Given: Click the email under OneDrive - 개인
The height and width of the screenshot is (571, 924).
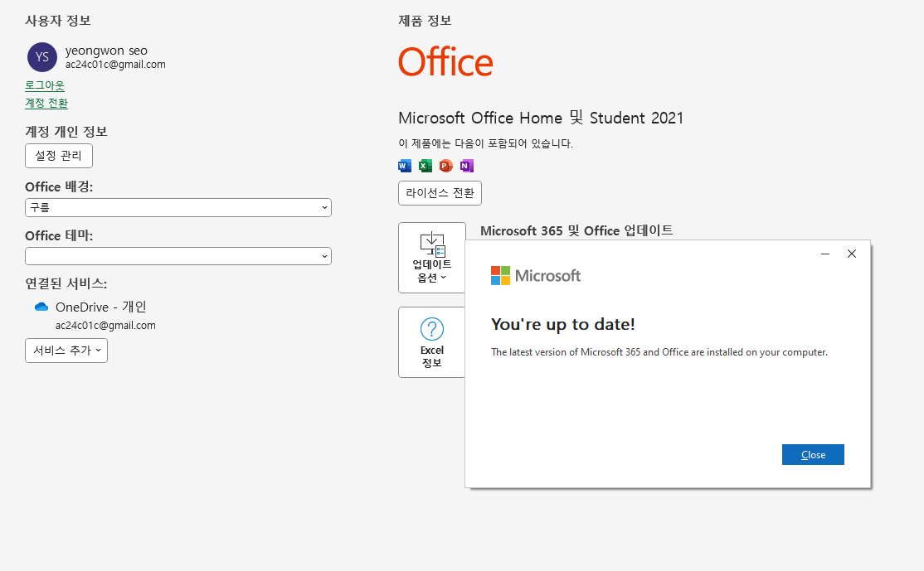Looking at the screenshot, I should pyautogui.click(x=105, y=325).
